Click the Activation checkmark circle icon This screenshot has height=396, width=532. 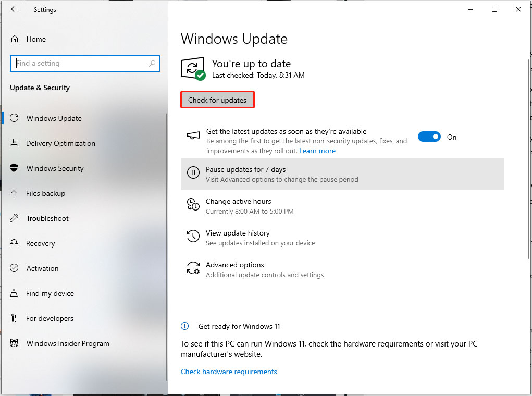tap(14, 268)
